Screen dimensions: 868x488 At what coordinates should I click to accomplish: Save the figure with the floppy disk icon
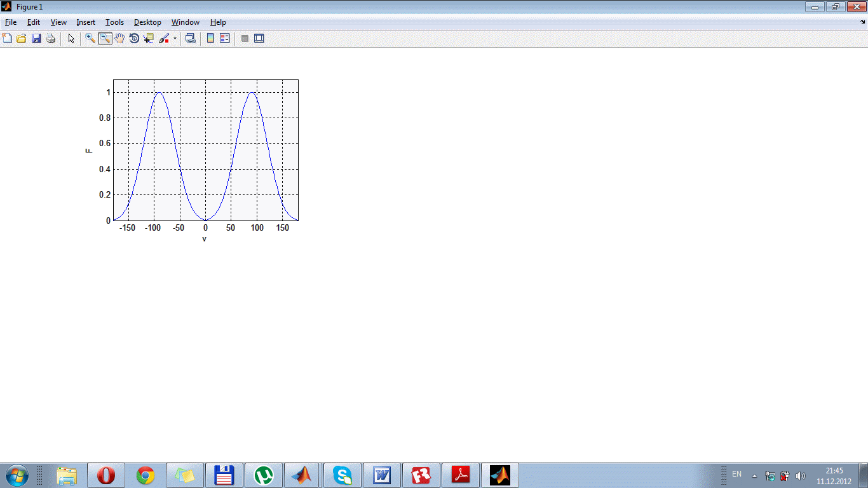coord(36,39)
